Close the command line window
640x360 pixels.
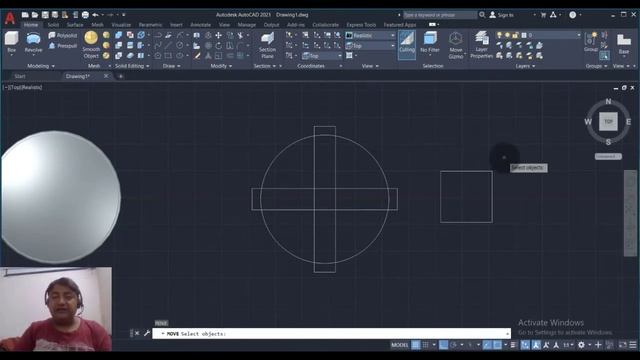click(x=137, y=333)
